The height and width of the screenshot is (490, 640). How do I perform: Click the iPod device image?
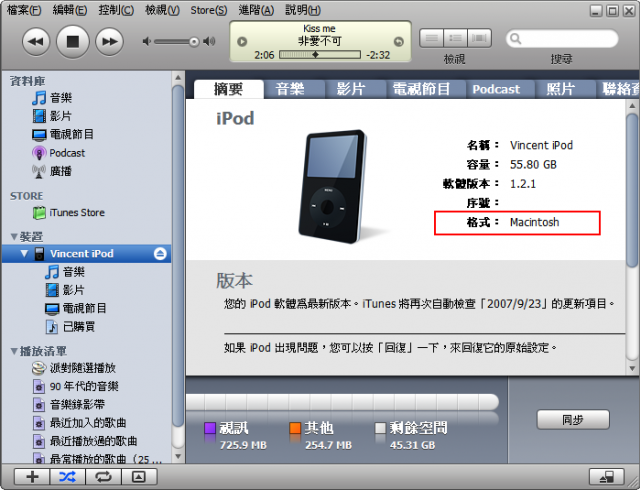click(x=333, y=186)
